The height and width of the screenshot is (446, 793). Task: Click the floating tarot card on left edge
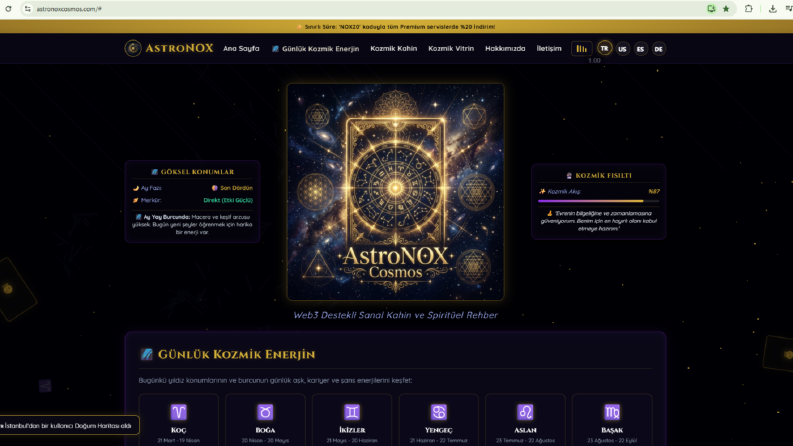15,289
